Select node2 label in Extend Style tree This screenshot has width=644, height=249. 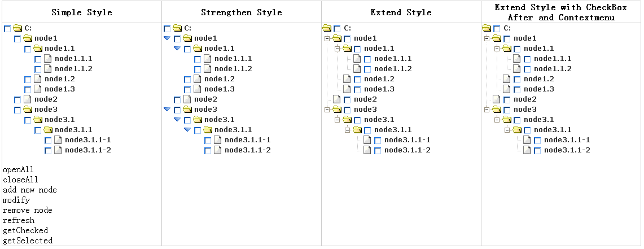point(365,99)
